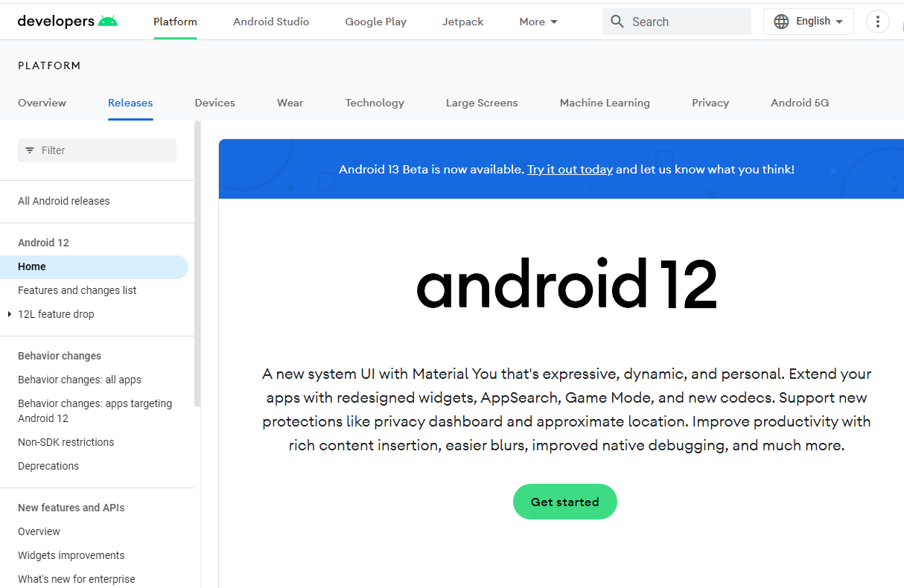The height and width of the screenshot is (588, 904).
Task: Click the search magnifier icon
Action: [617, 22]
